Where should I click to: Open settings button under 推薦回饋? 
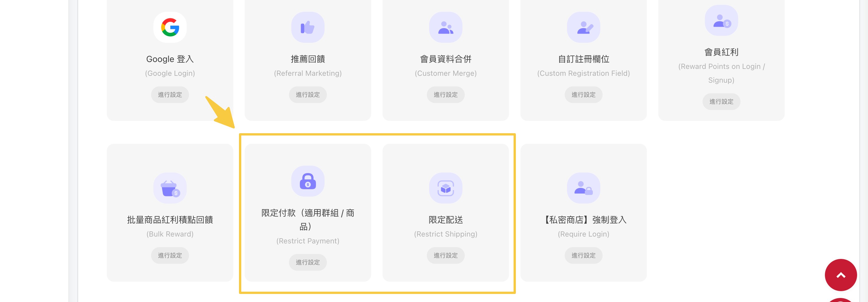tap(308, 95)
